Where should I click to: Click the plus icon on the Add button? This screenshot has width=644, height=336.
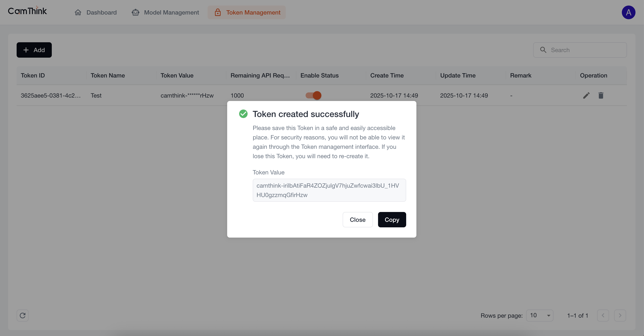pos(26,50)
